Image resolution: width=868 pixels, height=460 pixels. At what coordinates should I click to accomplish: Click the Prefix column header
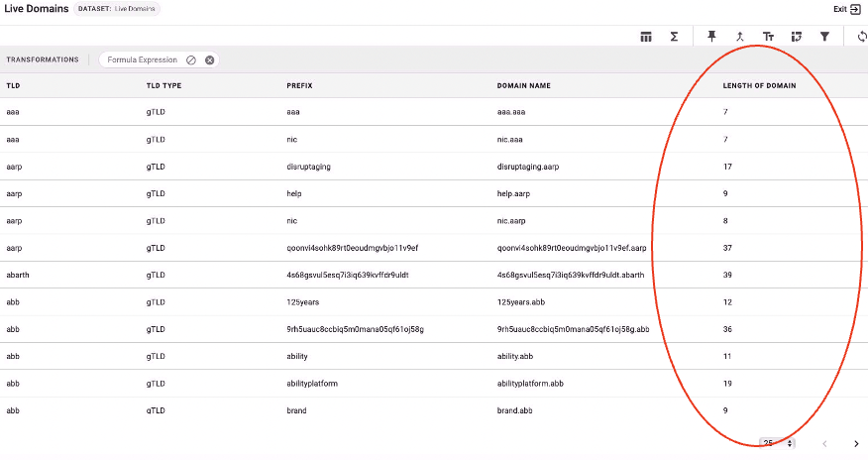299,85
